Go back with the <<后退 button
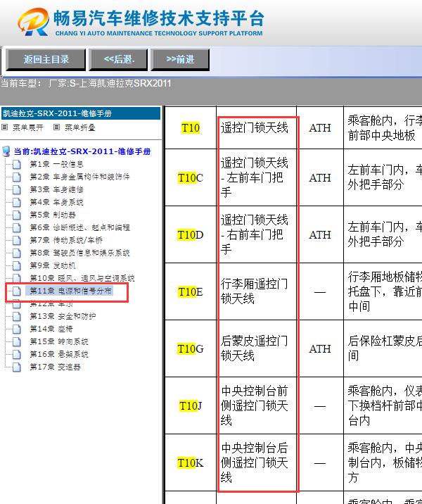 pyautogui.click(x=118, y=59)
